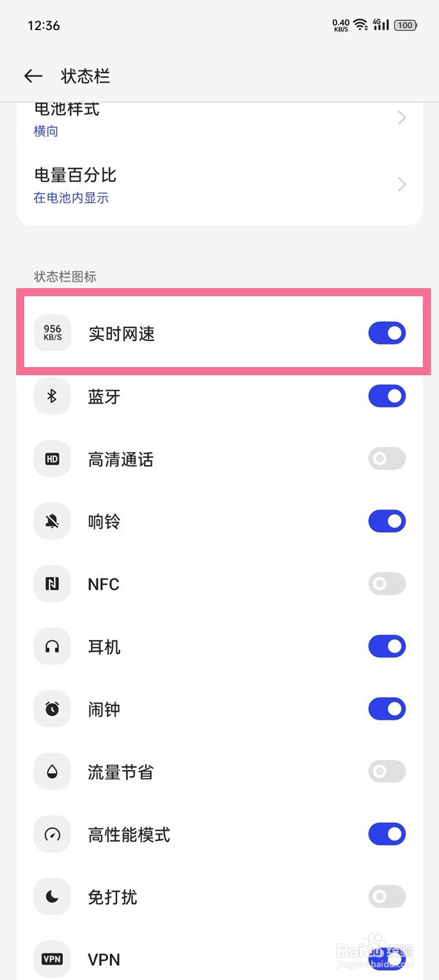Disable the 实时网速 status bar toggle
This screenshot has width=439, height=980.
point(386,333)
